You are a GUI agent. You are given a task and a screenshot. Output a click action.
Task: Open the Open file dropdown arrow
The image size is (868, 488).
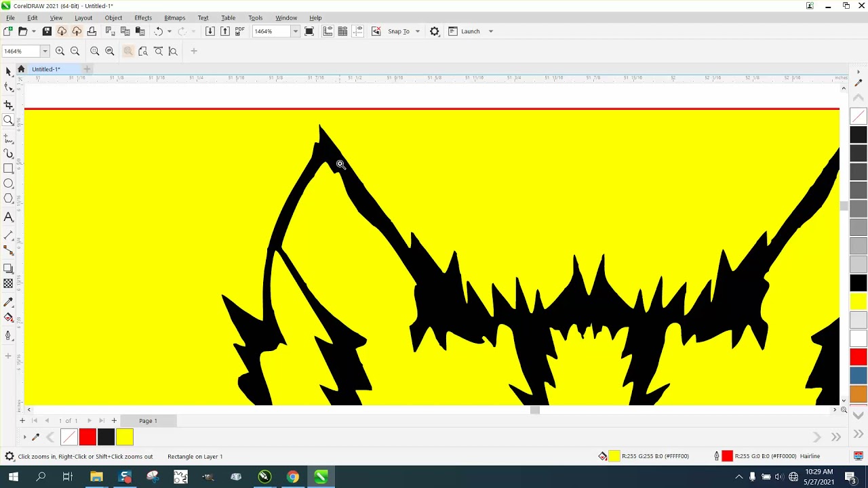[x=33, y=31]
